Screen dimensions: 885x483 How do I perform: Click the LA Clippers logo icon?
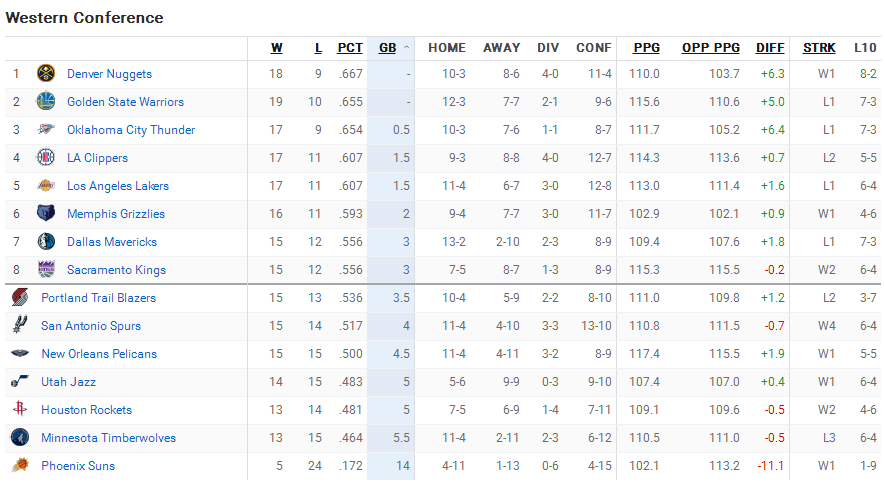pyautogui.click(x=46, y=158)
